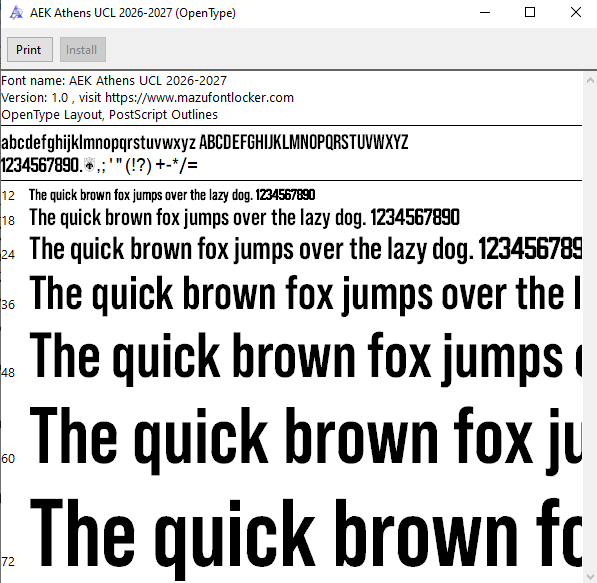Click the lowercase alphabet sample row
597x583 pixels.
[x=98, y=143]
